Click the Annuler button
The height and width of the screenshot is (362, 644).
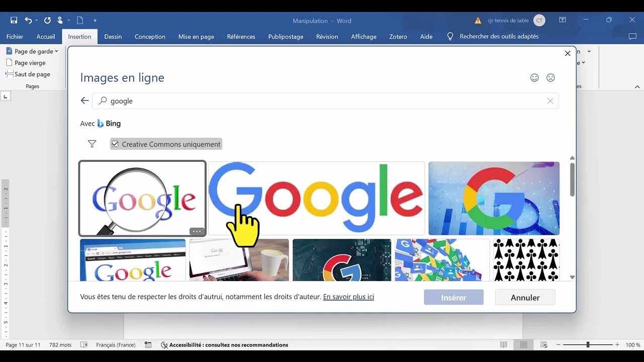[x=525, y=298]
